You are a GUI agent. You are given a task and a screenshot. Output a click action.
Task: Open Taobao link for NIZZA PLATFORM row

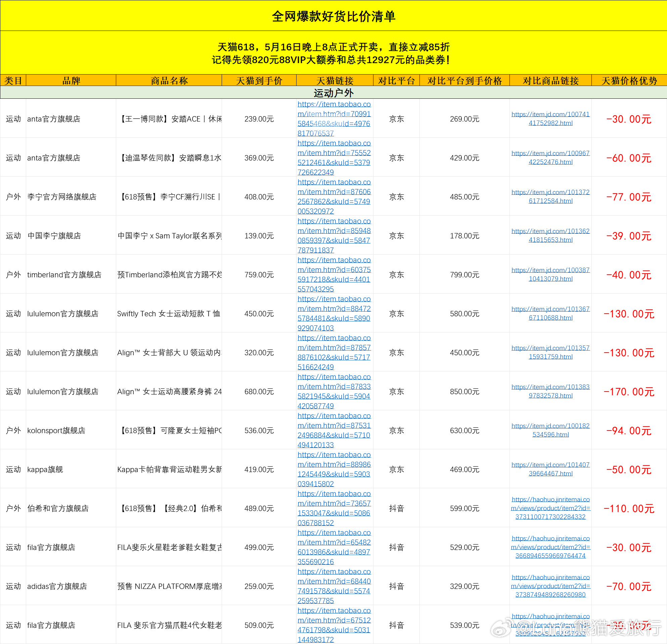(334, 586)
